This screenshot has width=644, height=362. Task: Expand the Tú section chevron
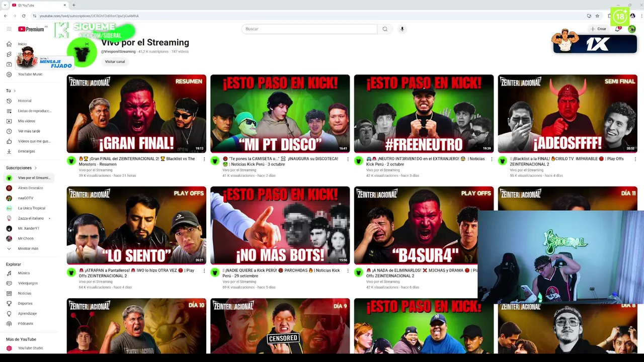pyautogui.click(x=15, y=91)
